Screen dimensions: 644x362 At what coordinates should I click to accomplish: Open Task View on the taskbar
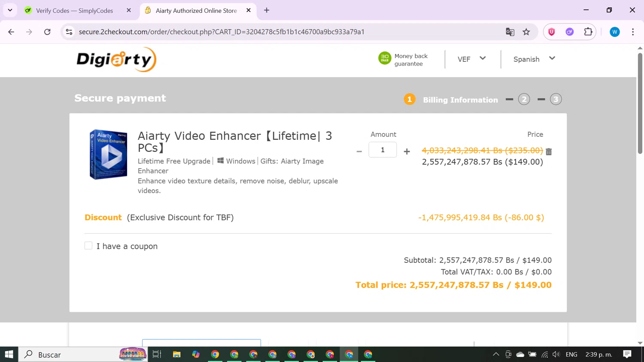[157, 354]
